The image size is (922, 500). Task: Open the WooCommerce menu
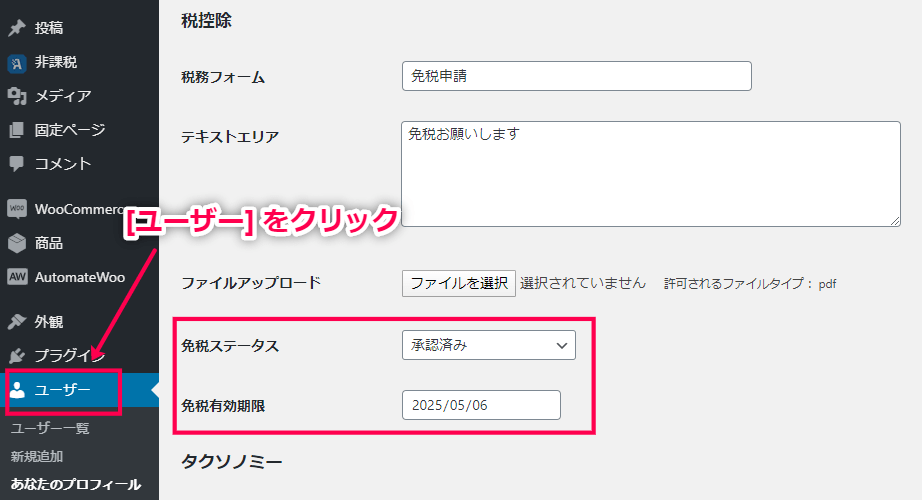tap(79, 209)
